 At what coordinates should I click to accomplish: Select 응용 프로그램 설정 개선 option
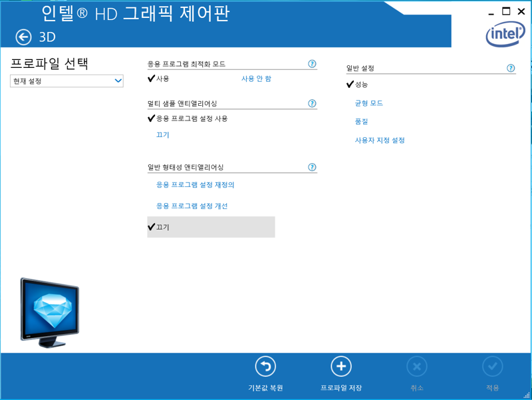[x=192, y=206]
